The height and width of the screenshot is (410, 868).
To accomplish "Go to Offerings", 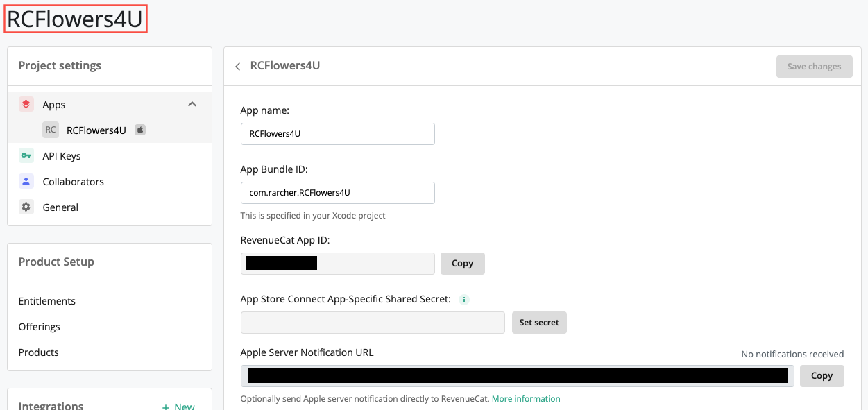I will click(x=40, y=327).
